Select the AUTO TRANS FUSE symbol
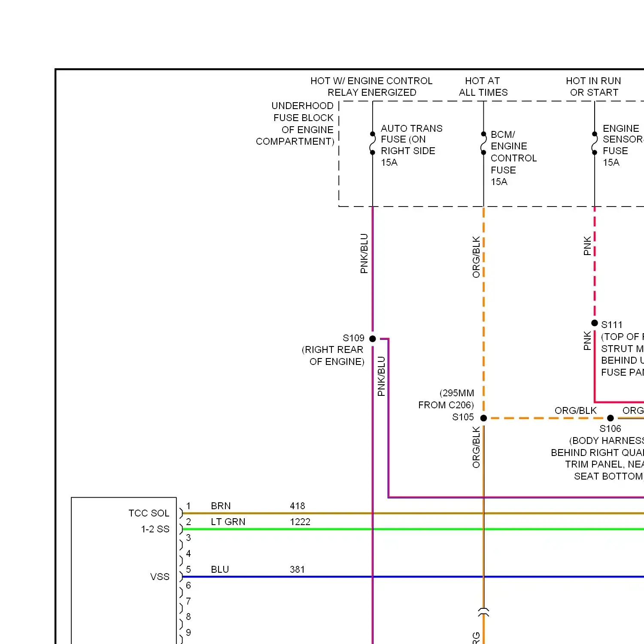Image resolution: width=644 pixels, height=644 pixels. (373, 143)
